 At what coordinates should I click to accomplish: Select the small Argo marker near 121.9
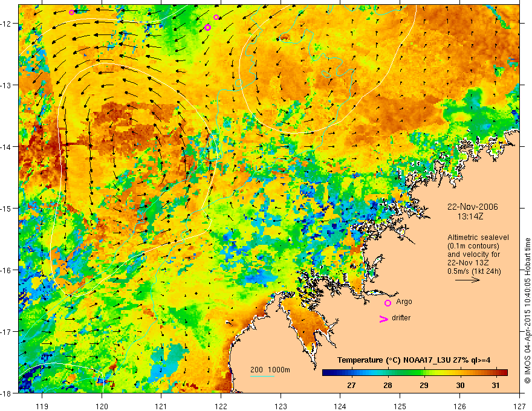(216, 18)
